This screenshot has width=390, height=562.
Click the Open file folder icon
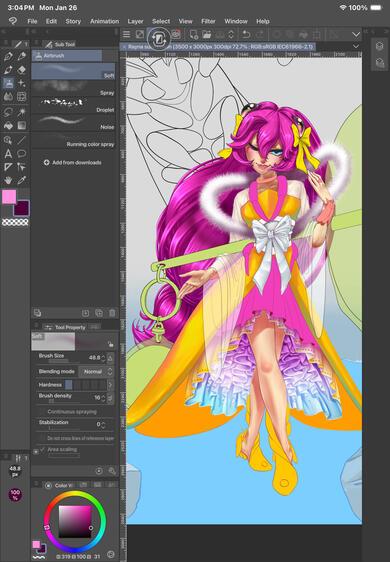(206, 34)
